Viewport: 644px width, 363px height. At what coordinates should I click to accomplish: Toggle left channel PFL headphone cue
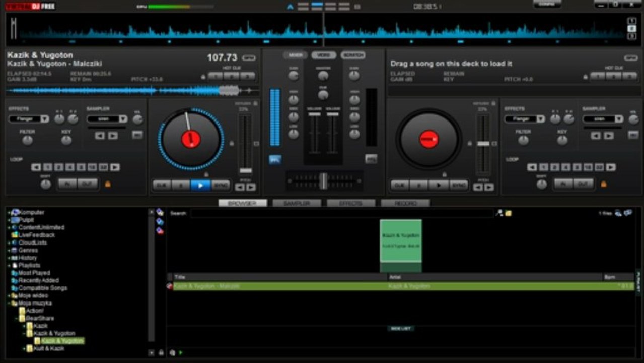tap(275, 159)
